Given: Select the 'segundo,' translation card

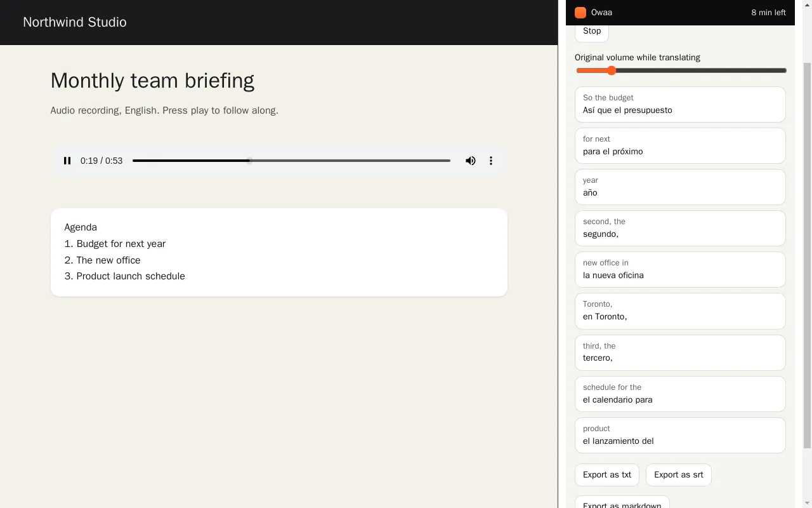Looking at the screenshot, I should 680,228.
